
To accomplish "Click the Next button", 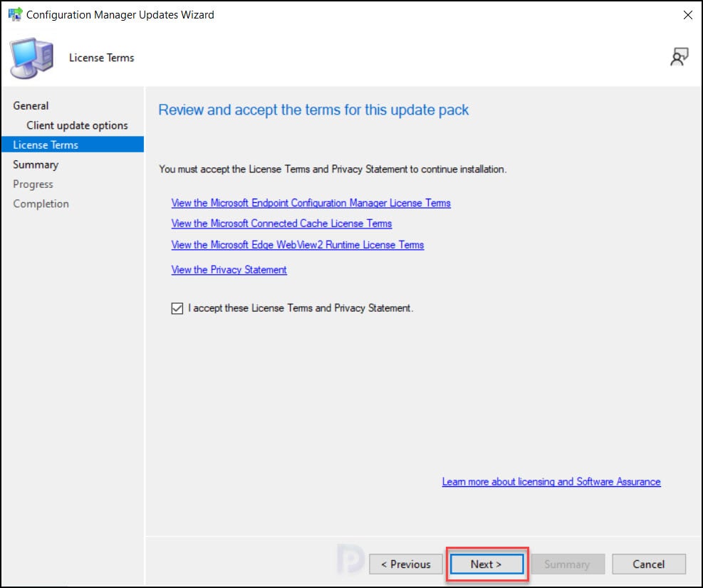I will pos(486,565).
